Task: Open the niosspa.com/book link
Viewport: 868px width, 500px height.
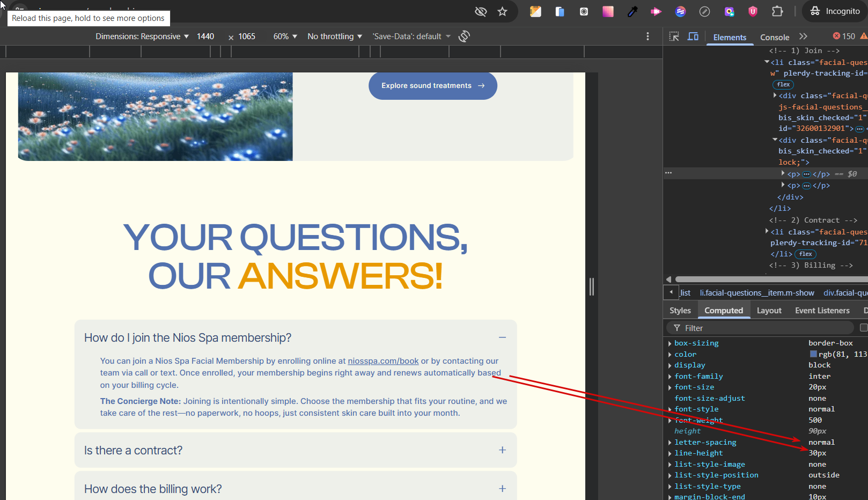Action: point(383,361)
